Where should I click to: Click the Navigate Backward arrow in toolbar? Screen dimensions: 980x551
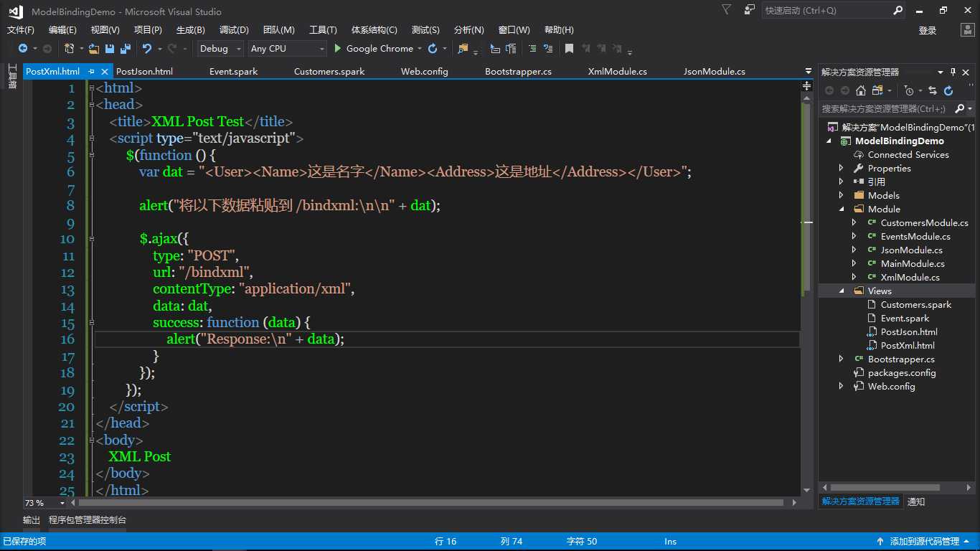(x=23, y=49)
